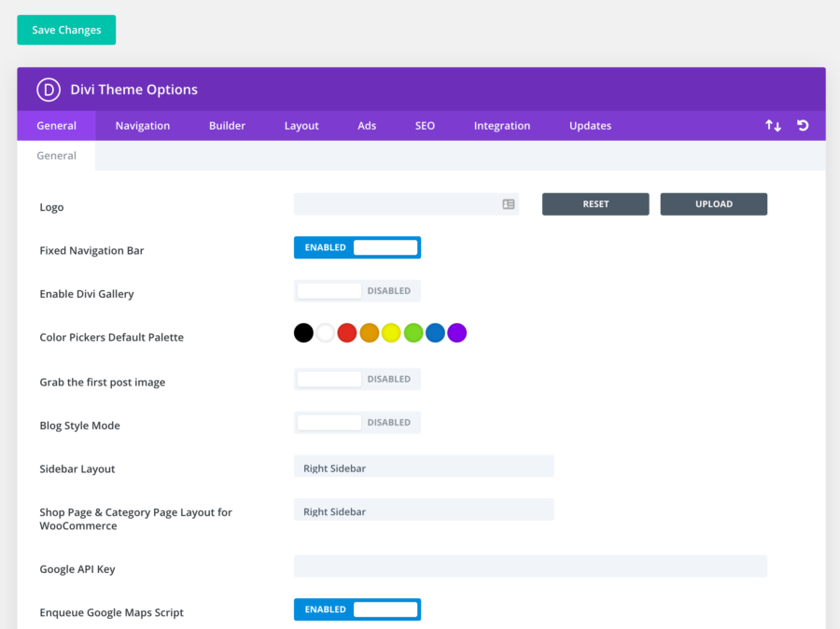This screenshot has width=840, height=629.
Task: Switch to the Builder tab
Action: tap(227, 126)
